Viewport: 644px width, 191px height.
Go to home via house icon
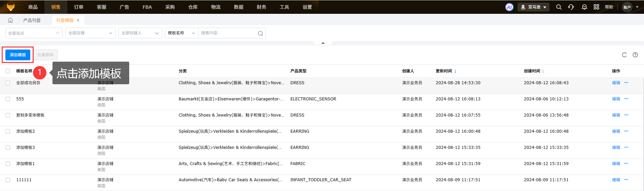(10, 20)
